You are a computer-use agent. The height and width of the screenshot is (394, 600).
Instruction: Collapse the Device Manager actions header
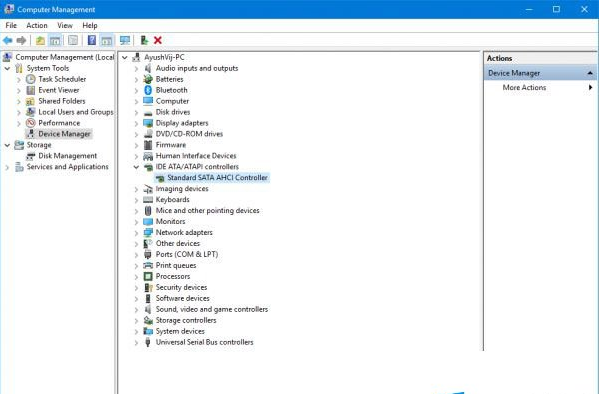590,73
